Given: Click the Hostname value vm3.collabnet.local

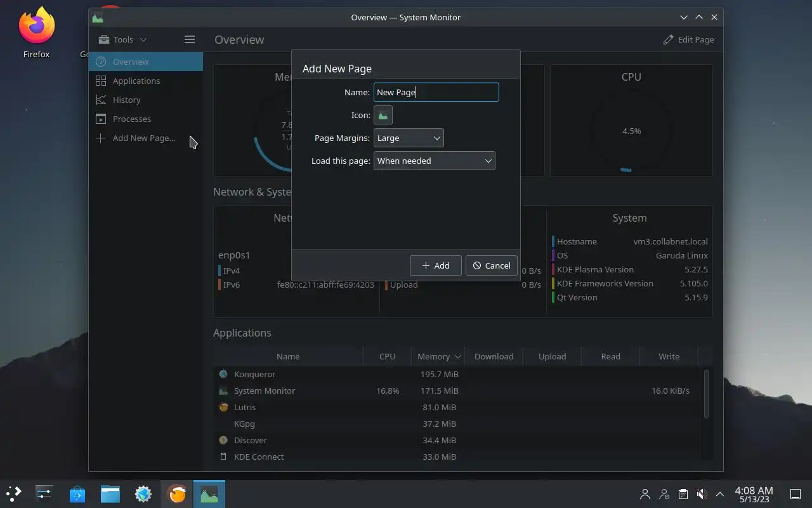Looking at the screenshot, I should tap(671, 241).
